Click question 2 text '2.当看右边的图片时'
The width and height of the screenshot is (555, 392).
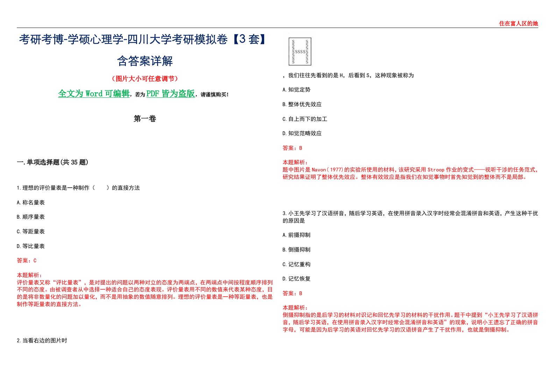42,341
